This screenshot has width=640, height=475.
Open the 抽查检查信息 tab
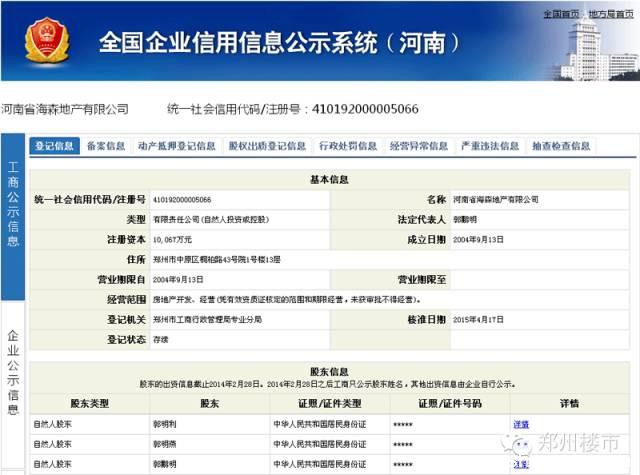561,146
